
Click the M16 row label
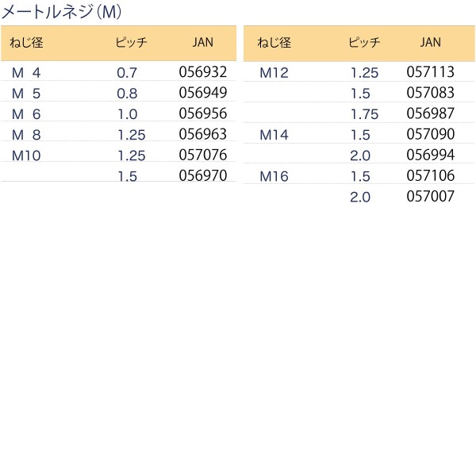click(274, 175)
